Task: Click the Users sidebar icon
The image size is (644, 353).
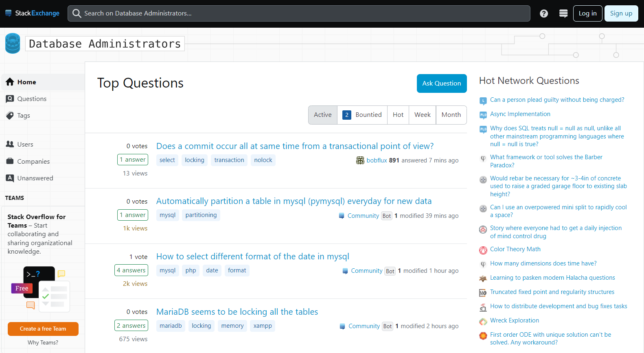Action: [10, 144]
